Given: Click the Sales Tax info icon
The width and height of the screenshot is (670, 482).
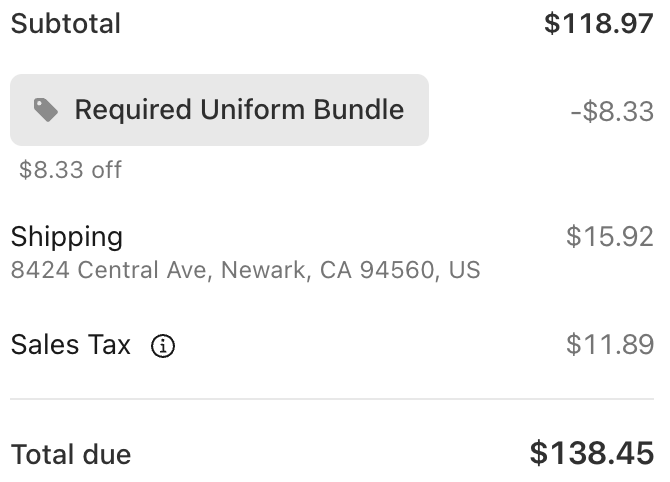Looking at the screenshot, I should coord(163,346).
